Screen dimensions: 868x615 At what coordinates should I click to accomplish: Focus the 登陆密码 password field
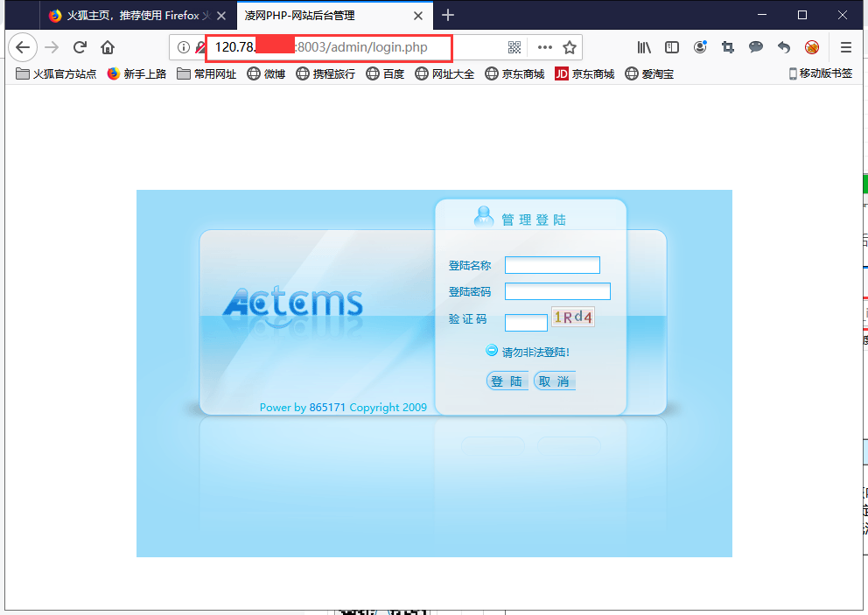557,291
